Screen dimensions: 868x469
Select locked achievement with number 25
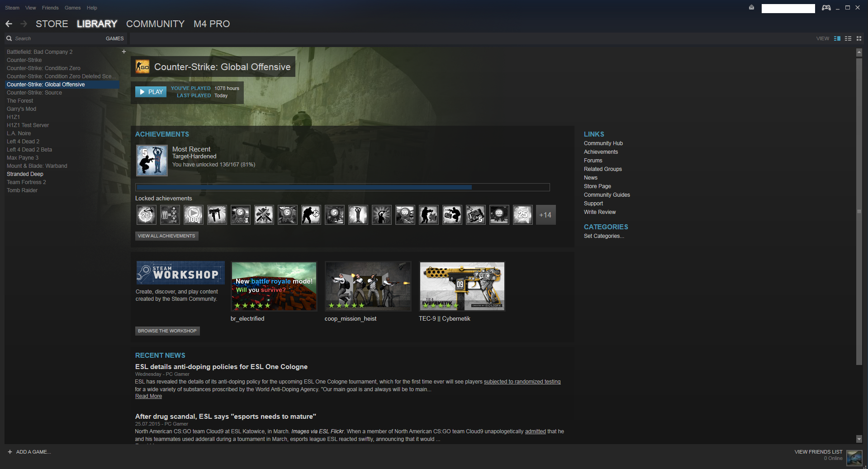[523, 215]
